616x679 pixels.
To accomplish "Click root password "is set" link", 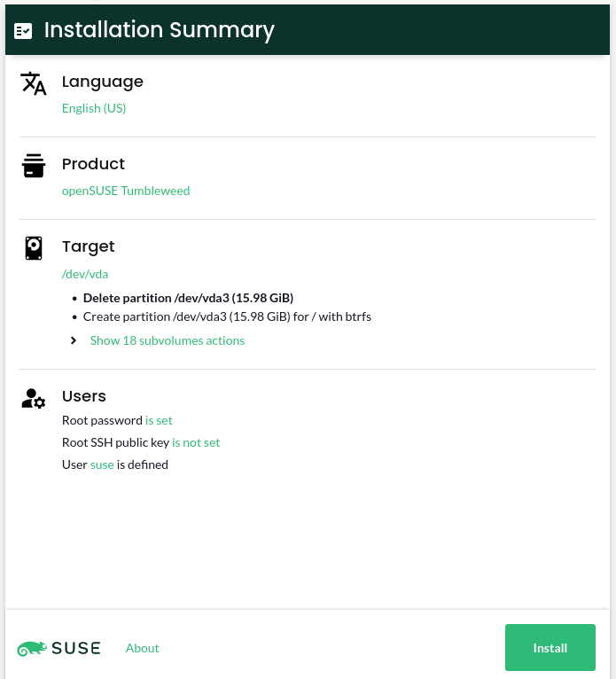I will pyautogui.click(x=159, y=420).
